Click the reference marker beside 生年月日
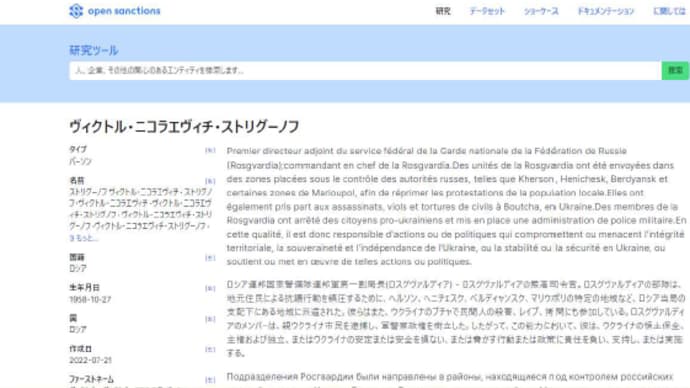This screenshot has height=388, width=690. tap(210, 289)
